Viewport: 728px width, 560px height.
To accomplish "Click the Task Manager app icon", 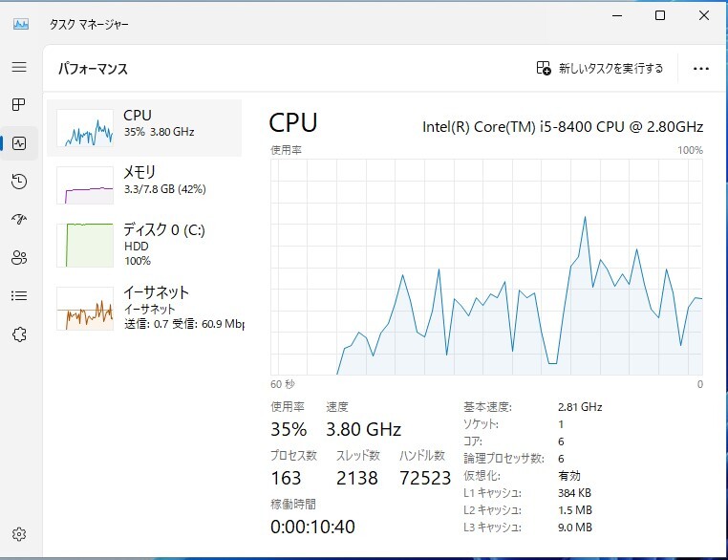I will point(21,23).
